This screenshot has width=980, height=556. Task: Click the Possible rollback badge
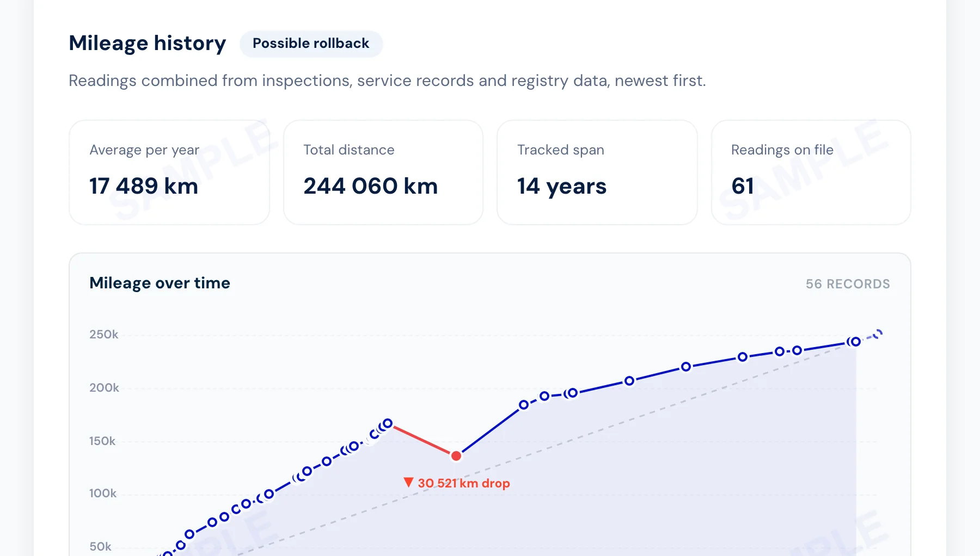point(311,44)
